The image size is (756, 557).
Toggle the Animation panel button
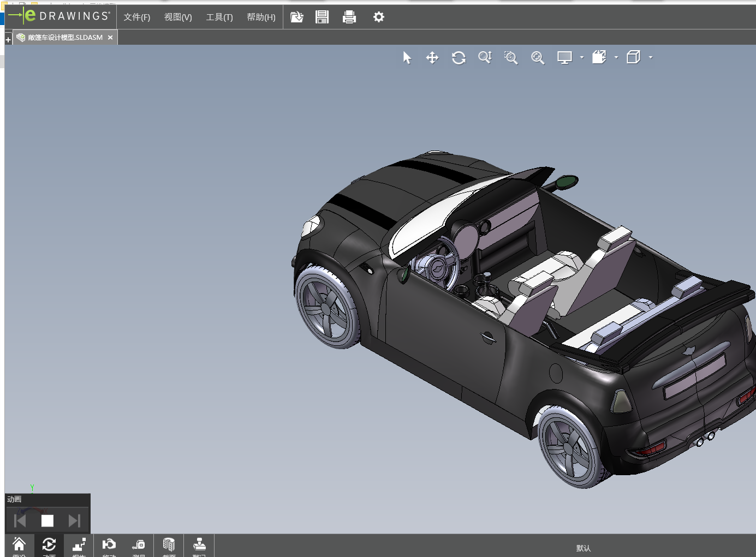[x=49, y=545]
